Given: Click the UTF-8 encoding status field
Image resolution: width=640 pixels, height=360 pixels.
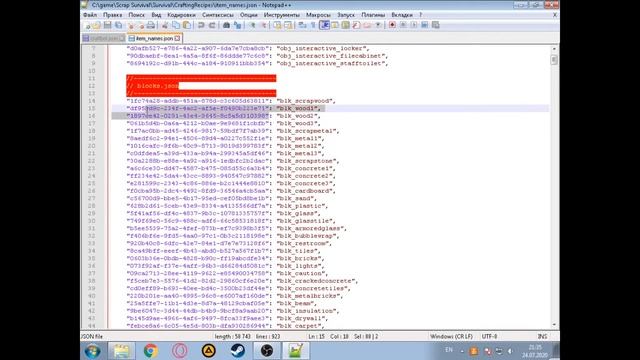Looking at the screenshot, I should point(489,336).
